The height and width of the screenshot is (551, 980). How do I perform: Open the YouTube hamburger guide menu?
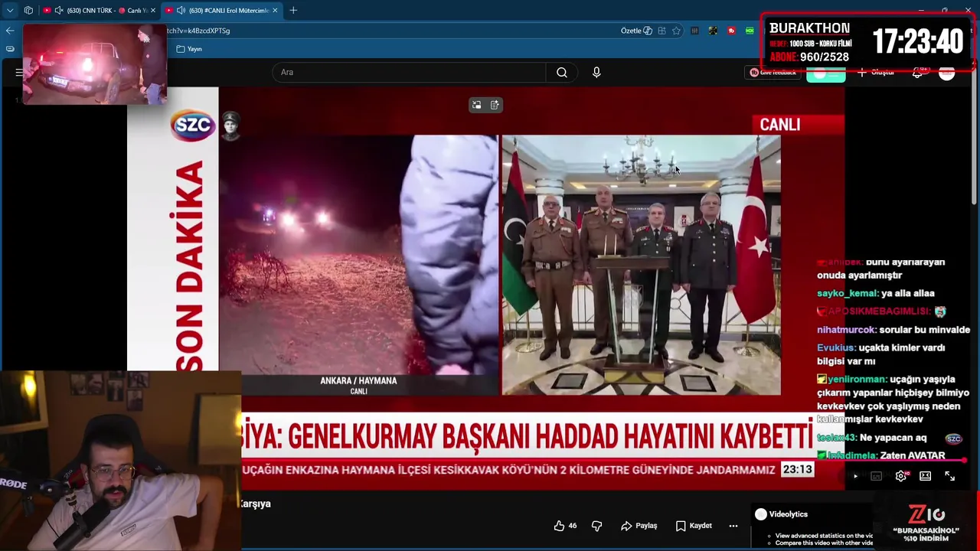18,73
